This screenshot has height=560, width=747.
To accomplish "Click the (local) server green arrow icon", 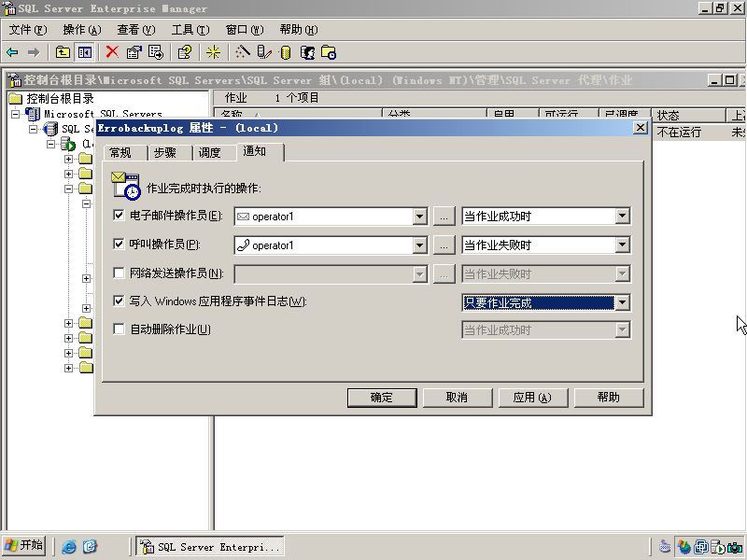I will coord(68,144).
